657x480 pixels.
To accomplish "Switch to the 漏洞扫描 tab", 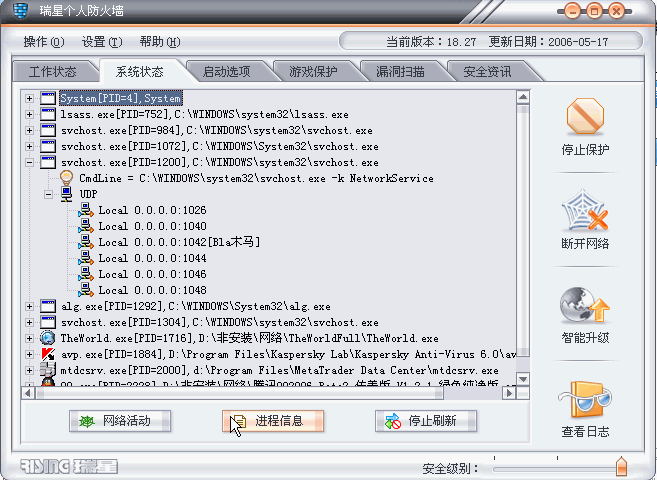I will click(x=400, y=72).
